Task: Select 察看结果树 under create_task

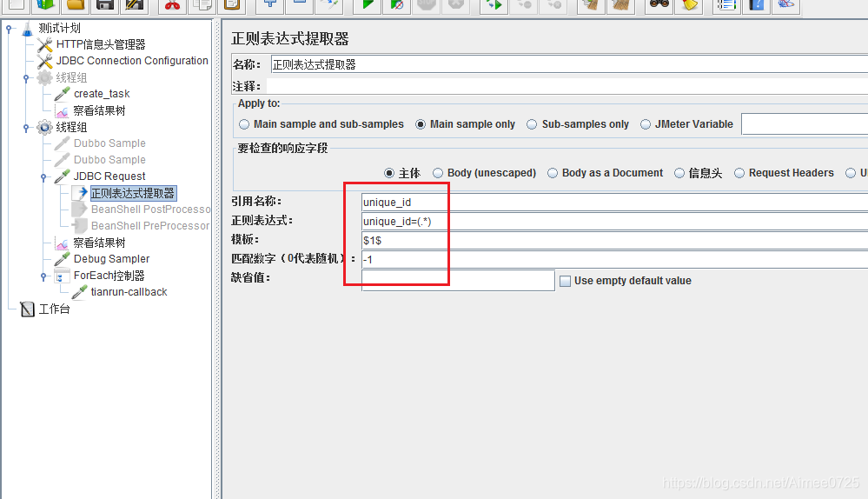Action: pos(100,110)
